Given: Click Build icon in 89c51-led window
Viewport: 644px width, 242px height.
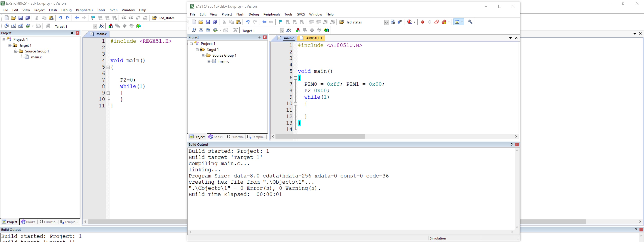Looking at the screenshot, I should tap(13, 26).
